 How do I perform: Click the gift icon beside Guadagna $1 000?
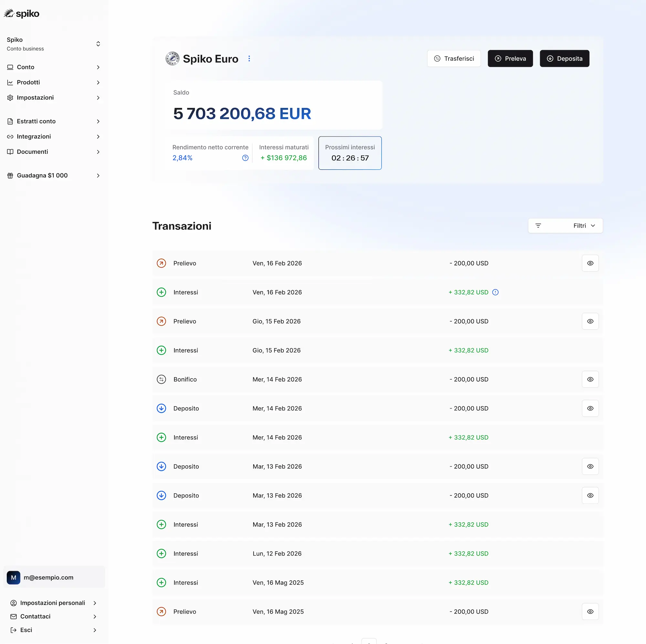[x=10, y=176]
